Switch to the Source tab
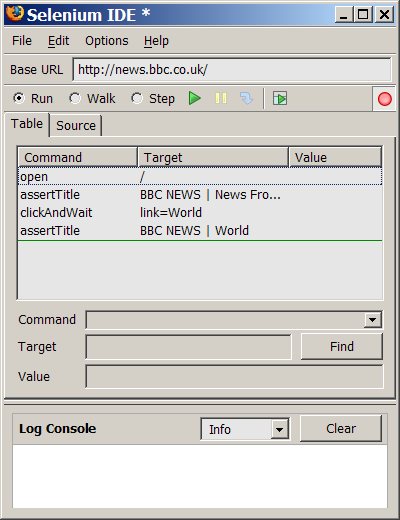The height and width of the screenshot is (520, 400). click(76, 126)
